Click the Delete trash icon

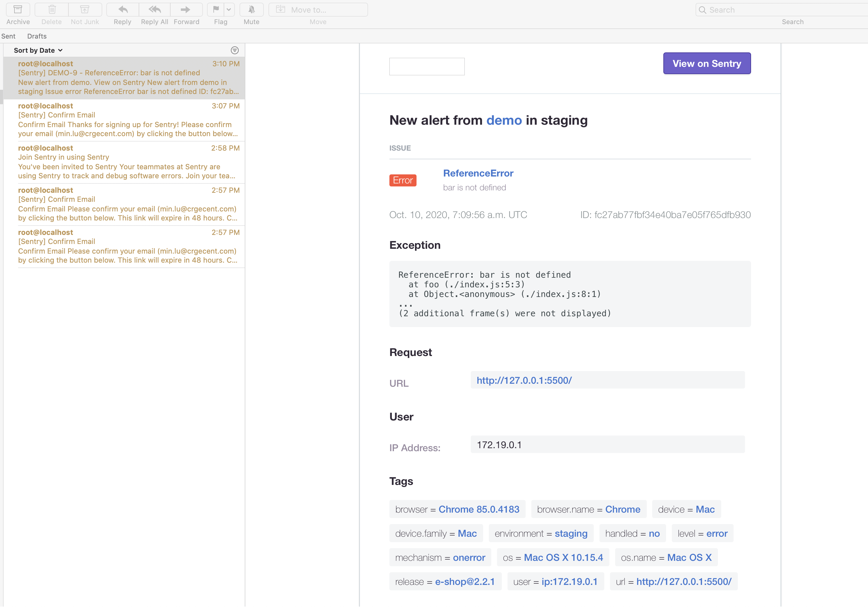[52, 10]
